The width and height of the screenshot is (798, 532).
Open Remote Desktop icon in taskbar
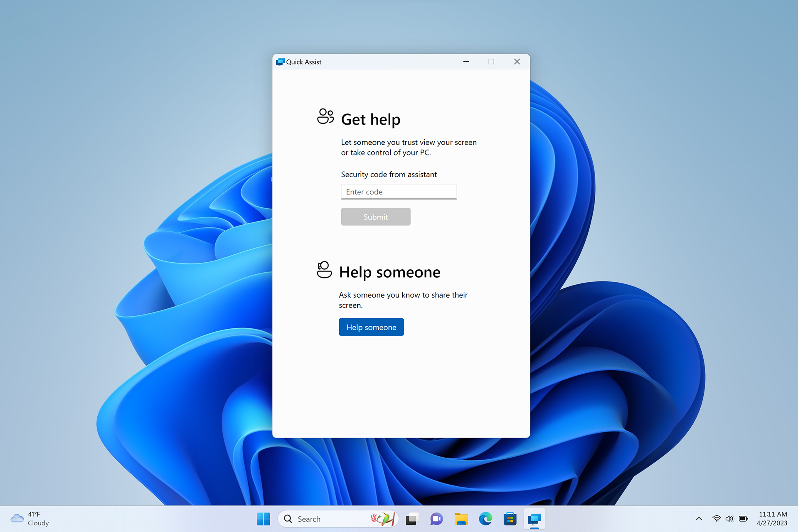pos(533,518)
